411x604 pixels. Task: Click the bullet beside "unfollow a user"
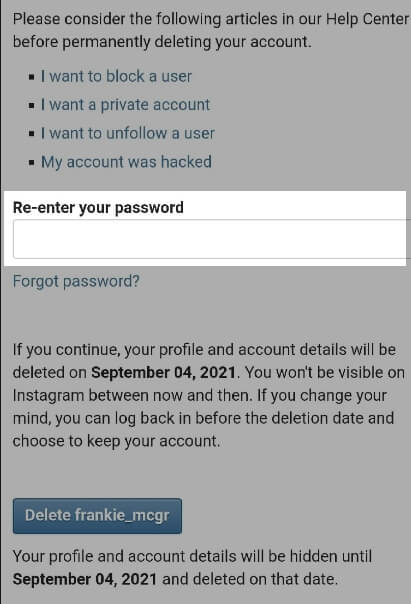click(x=32, y=134)
